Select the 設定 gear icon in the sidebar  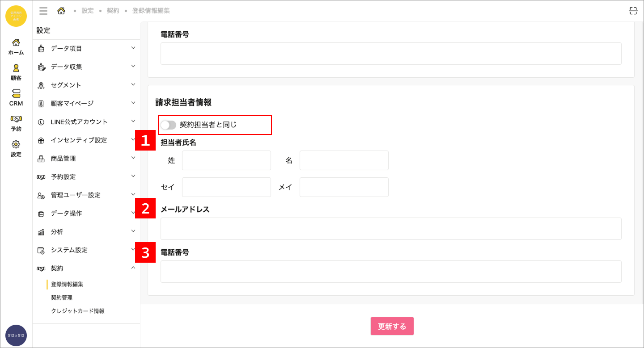[16, 148]
